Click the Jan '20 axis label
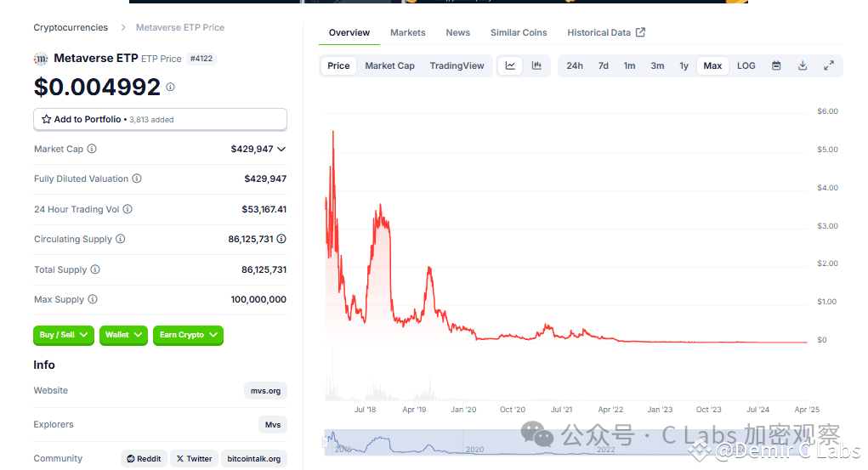Viewport: 868px width, 470px height. coord(463,410)
